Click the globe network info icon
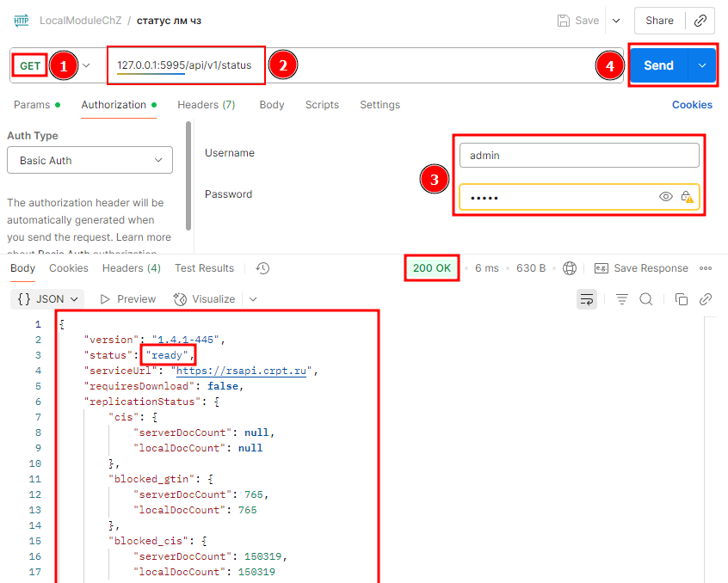728x583 pixels. pyautogui.click(x=569, y=268)
